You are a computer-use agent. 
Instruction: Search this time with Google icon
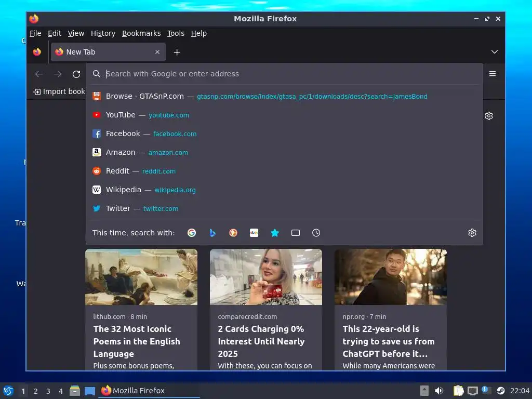(x=192, y=233)
